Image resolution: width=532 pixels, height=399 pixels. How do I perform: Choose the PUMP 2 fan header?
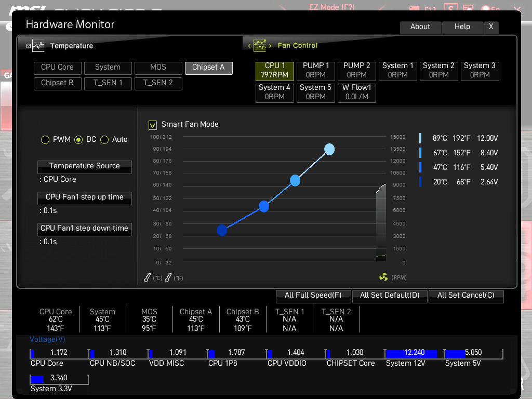tap(356, 71)
